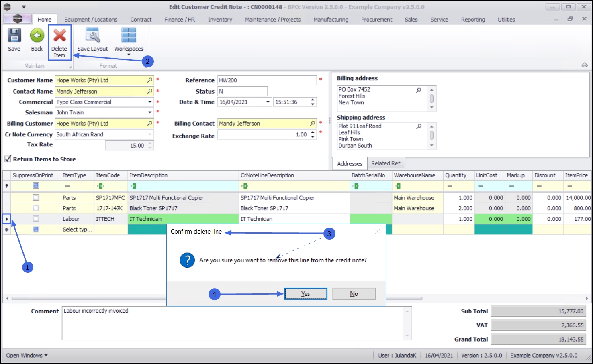Open the Workspaces ribbon icon
Screen dimensions: 593x364
click(129, 36)
